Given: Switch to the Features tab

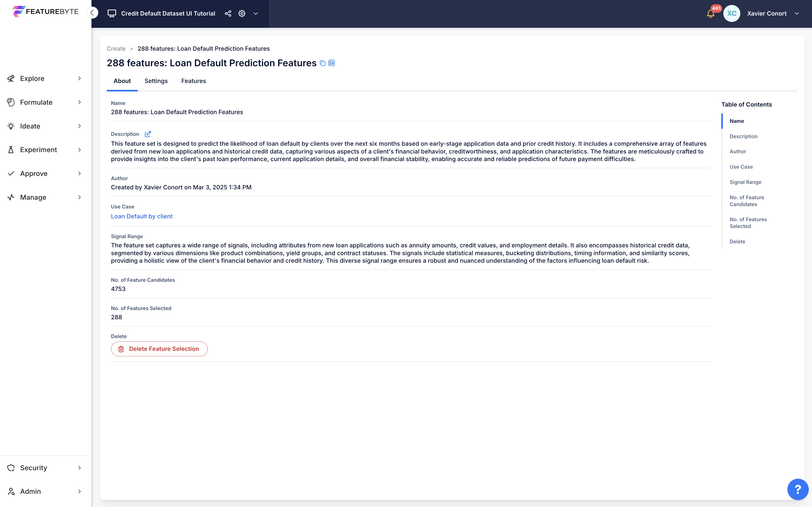Looking at the screenshot, I should [x=193, y=81].
